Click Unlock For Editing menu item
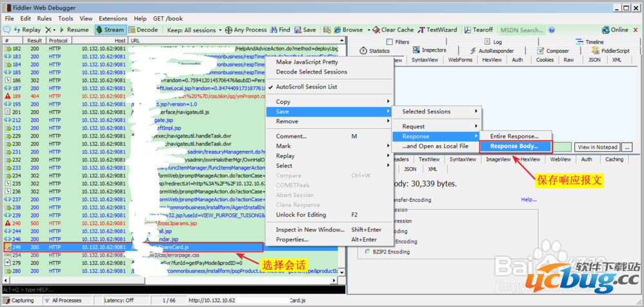Image resolution: width=644 pixels, height=307 pixels. 329,215
